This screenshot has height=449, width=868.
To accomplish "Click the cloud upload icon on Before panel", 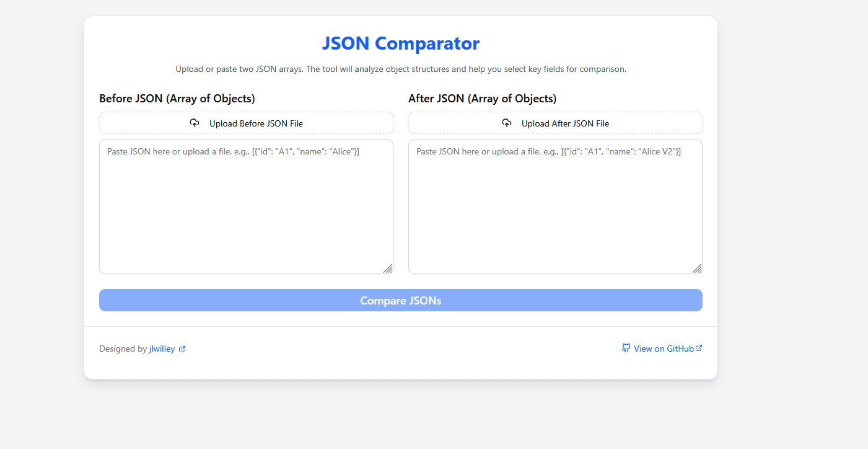I will click(195, 123).
